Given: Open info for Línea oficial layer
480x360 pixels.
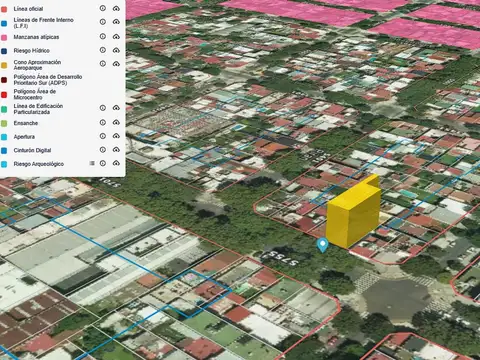Looking at the screenshot, I should (103, 8).
